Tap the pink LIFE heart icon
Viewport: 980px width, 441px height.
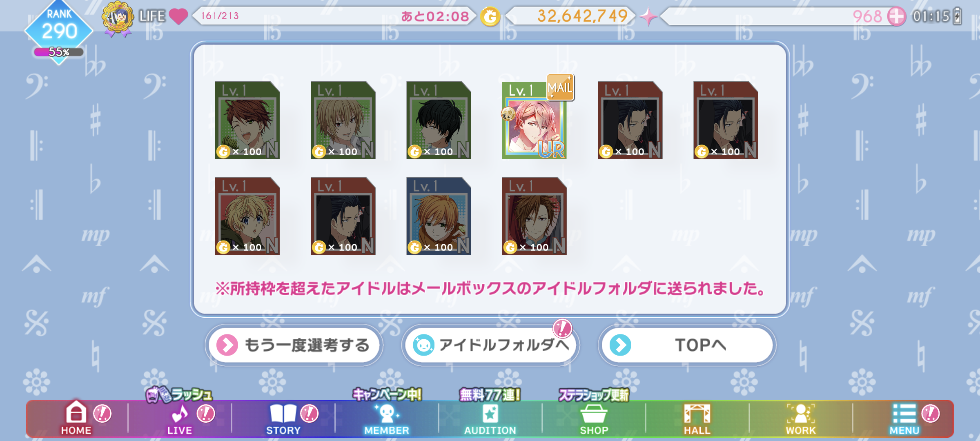[x=178, y=16]
